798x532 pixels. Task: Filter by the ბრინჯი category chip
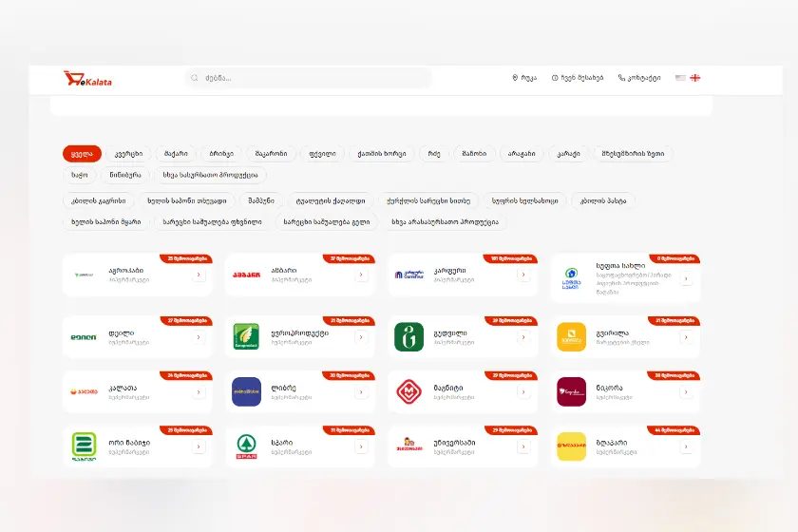(221, 154)
